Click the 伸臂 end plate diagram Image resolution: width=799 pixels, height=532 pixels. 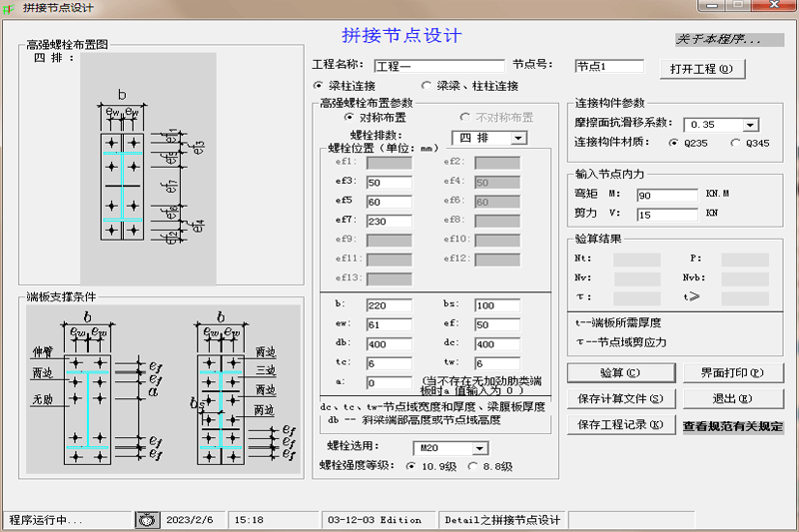[x=96, y=389]
